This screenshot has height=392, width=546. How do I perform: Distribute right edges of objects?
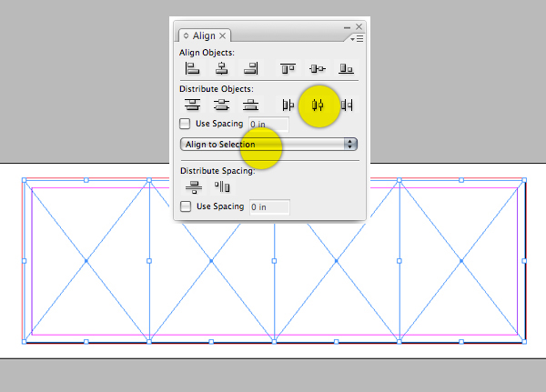pyautogui.click(x=347, y=105)
